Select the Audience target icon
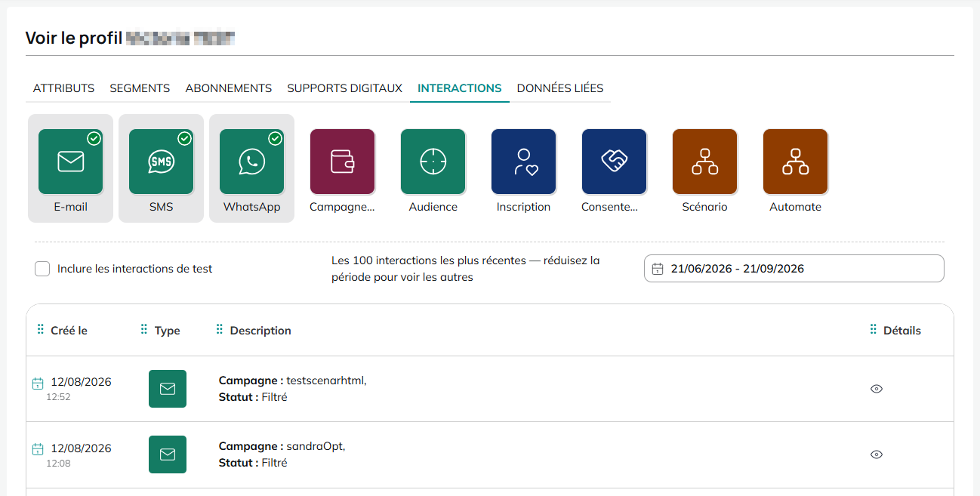 [433, 162]
